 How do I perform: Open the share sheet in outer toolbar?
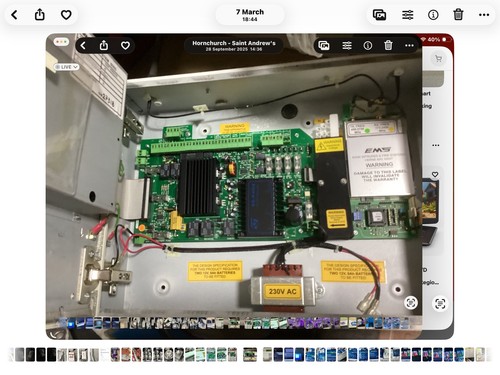click(x=40, y=15)
